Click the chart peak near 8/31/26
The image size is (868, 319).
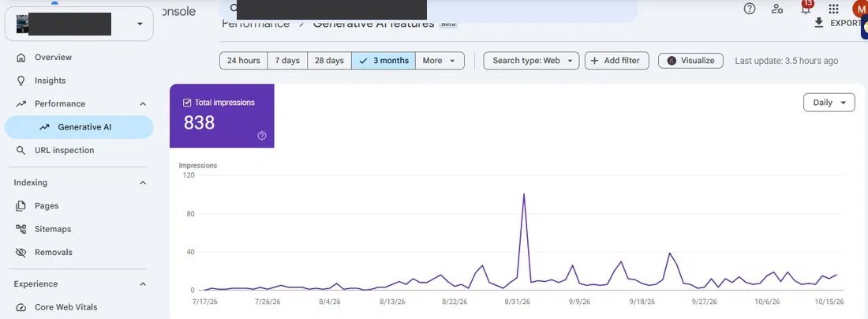[x=524, y=194]
